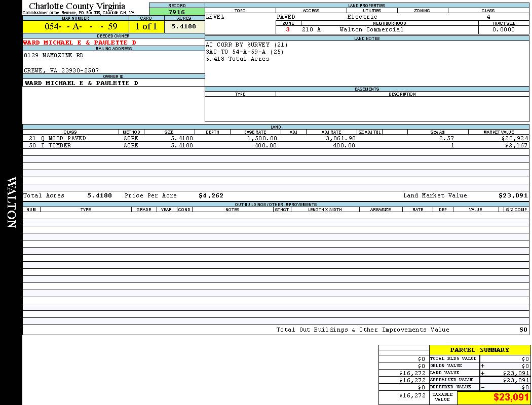The image size is (532, 405).
Task: Click the Total Out Buildings value $0
Action: tap(523, 330)
